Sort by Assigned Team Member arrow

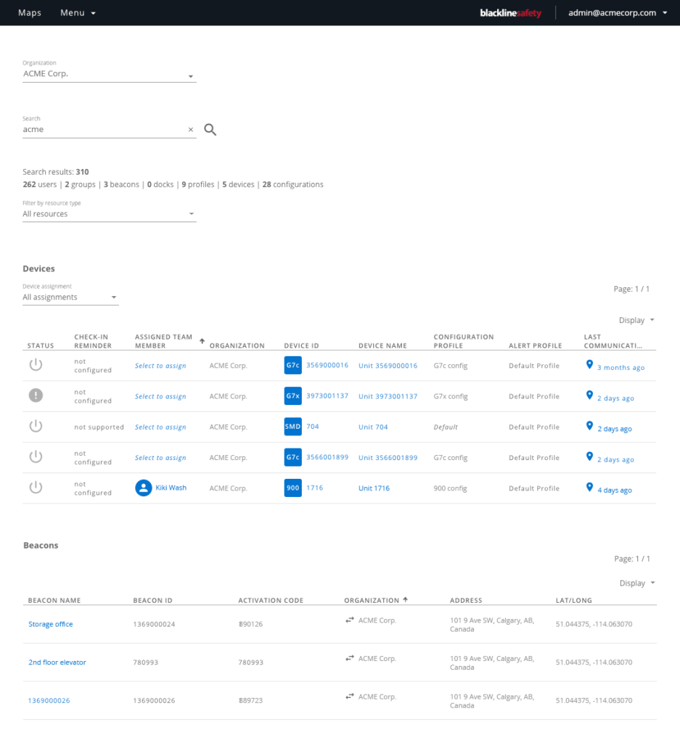(202, 341)
